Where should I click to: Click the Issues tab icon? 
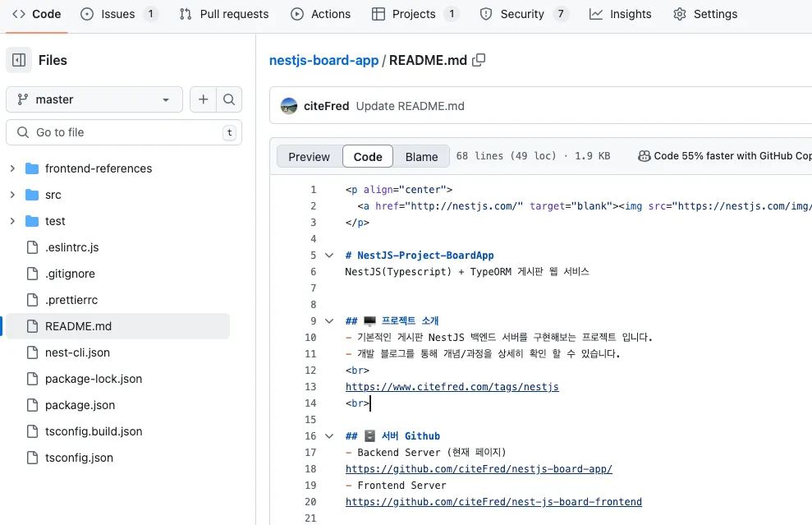tap(87, 14)
